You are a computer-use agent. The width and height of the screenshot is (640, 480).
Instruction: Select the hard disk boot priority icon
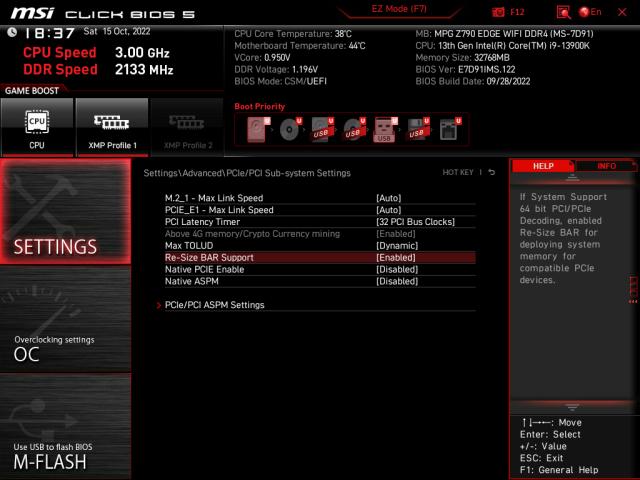(x=258, y=129)
